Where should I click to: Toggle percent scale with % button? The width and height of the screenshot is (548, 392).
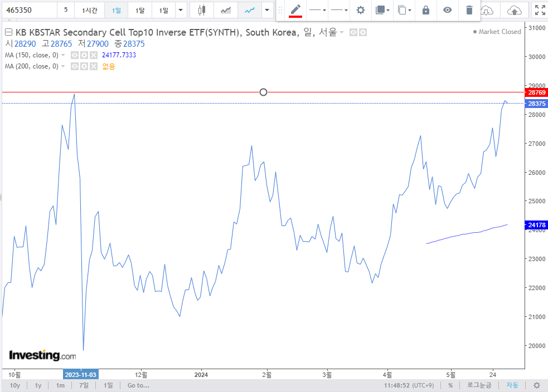(x=450, y=385)
